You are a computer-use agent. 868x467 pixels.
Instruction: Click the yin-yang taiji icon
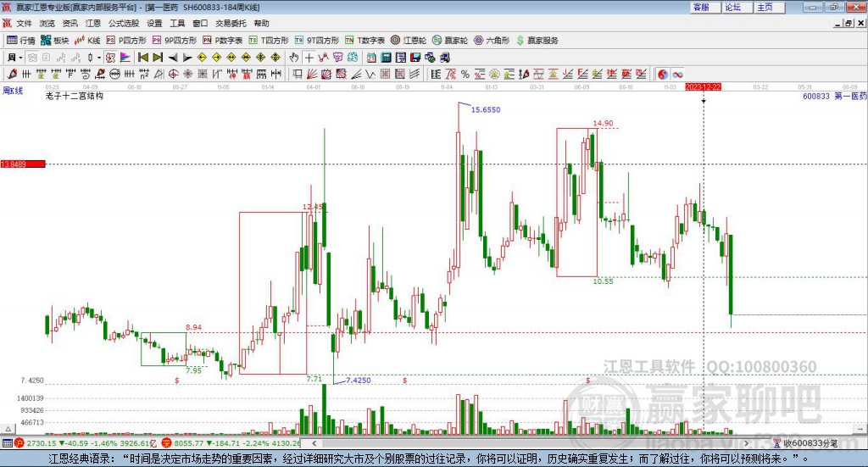[x=663, y=74]
